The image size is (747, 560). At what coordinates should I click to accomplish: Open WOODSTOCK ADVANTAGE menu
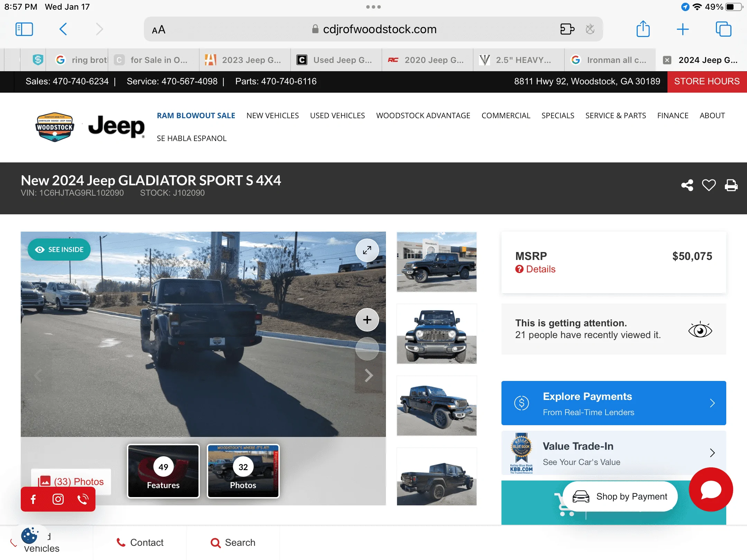click(423, 115)
